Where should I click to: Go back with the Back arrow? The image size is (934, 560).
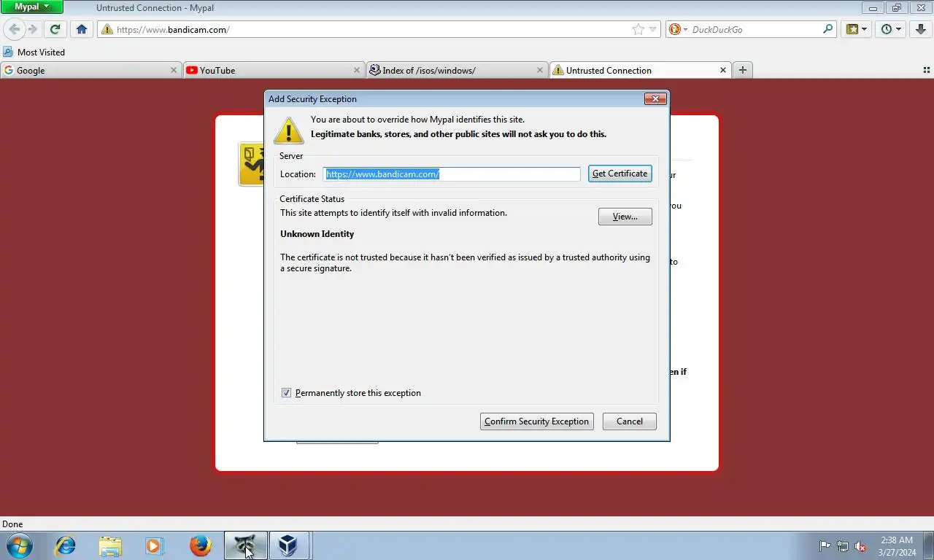point(14,29)
